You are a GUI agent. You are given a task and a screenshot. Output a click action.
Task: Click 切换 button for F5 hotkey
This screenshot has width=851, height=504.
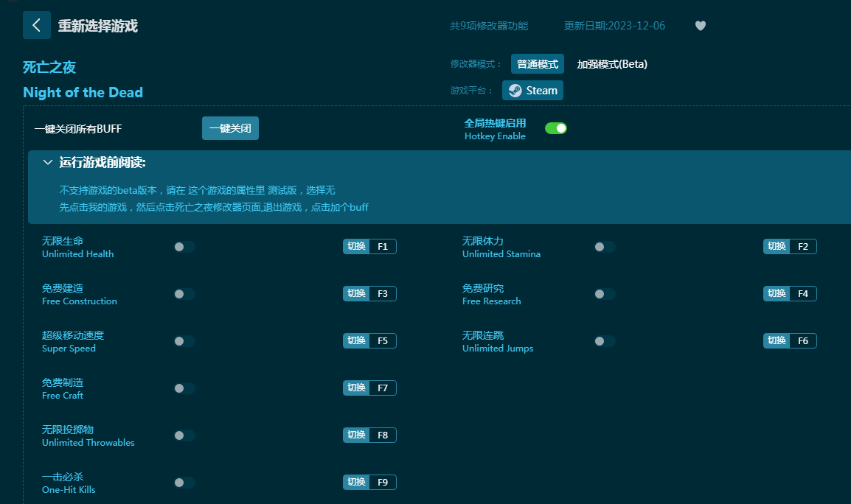[x=356, y=340]
